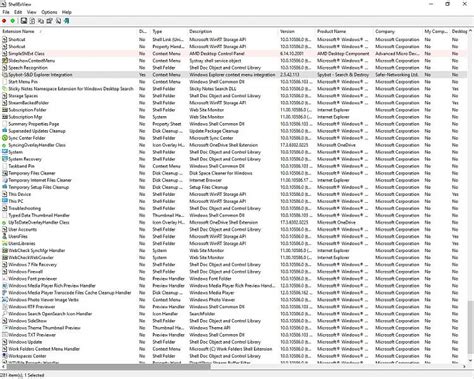474x379 pixels.
Task: Select the Summary Properties Page entry
Action: pos(34,124)
